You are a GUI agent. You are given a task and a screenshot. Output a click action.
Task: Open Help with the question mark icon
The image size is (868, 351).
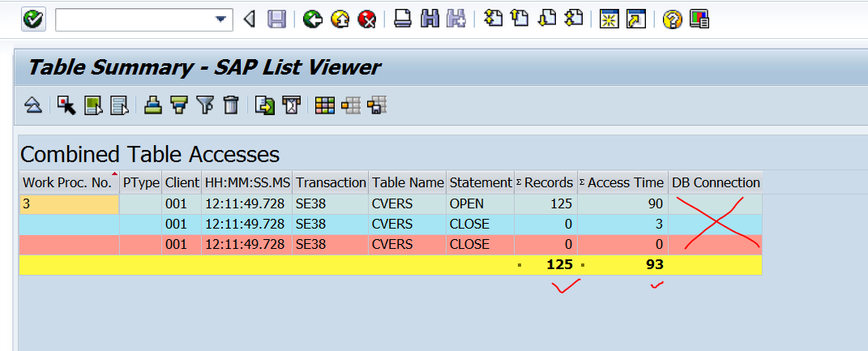672,20
